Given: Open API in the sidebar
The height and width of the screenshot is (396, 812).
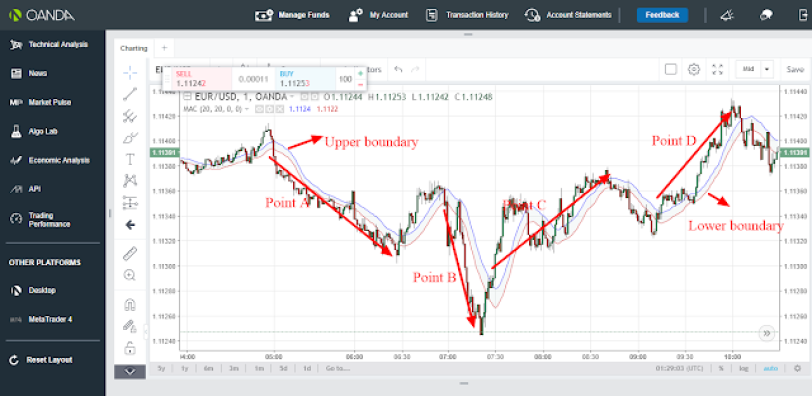Looking at the screenshot, I should [x=25, y=189].
